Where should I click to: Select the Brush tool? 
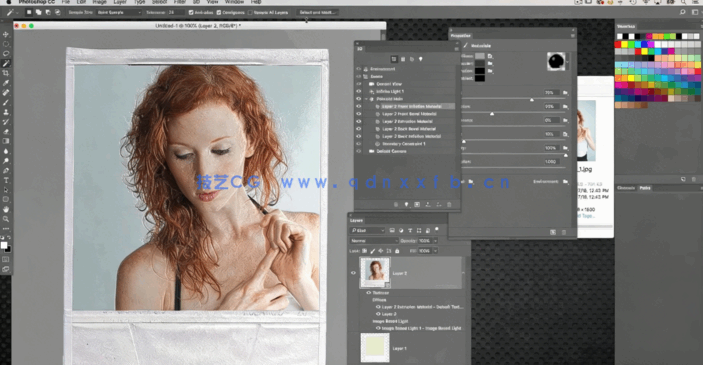(6, 103)
